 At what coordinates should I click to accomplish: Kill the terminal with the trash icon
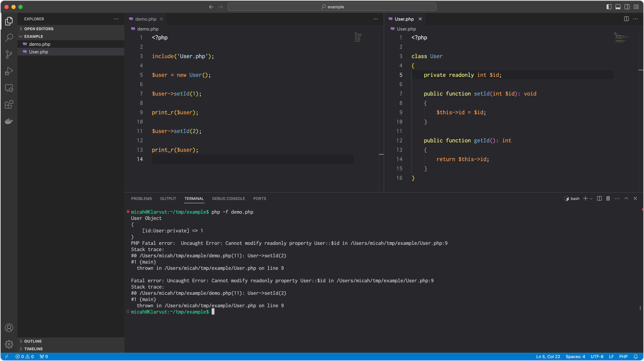click(x=608, y=198)
